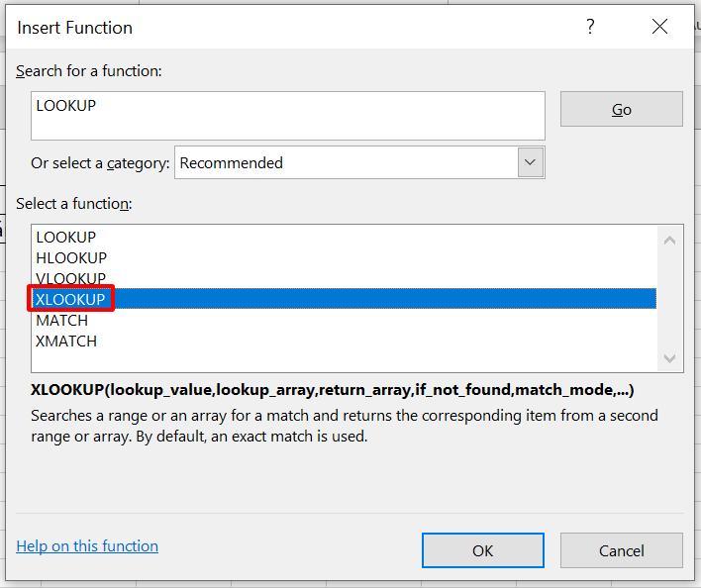701x588 pixels.
Task: Choose HLOOKUP from the function list
Action: (x=71, y=258)
